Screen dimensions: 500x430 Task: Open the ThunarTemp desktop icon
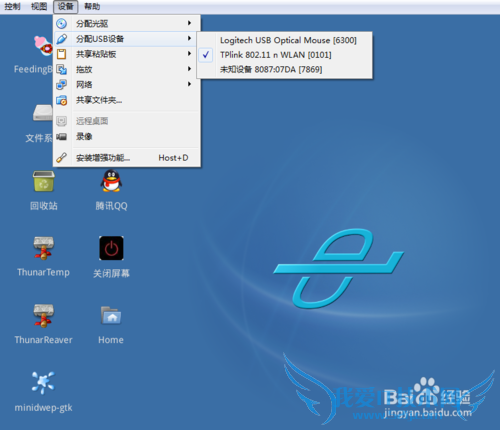[x=43, y=248]
